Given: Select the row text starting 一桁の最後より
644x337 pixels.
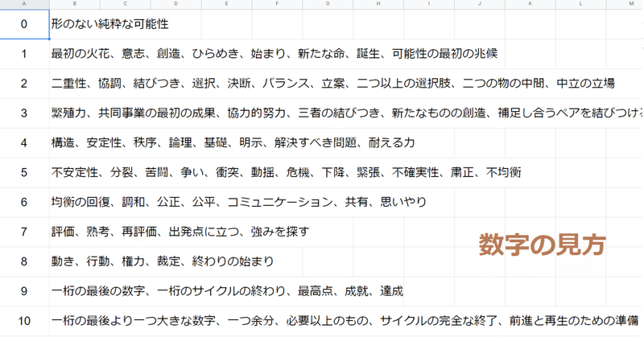Looking at the screenshot, I should [345, 321].
